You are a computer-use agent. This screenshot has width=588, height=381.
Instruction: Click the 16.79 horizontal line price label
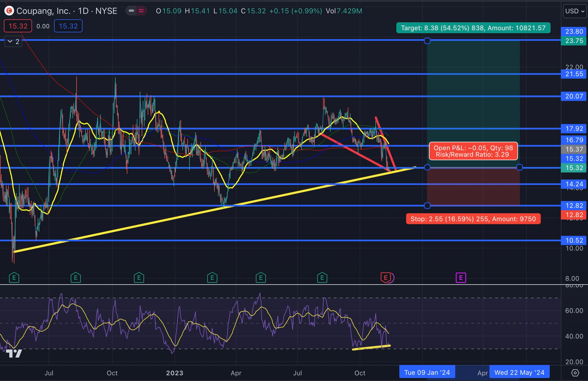[574, 140]
